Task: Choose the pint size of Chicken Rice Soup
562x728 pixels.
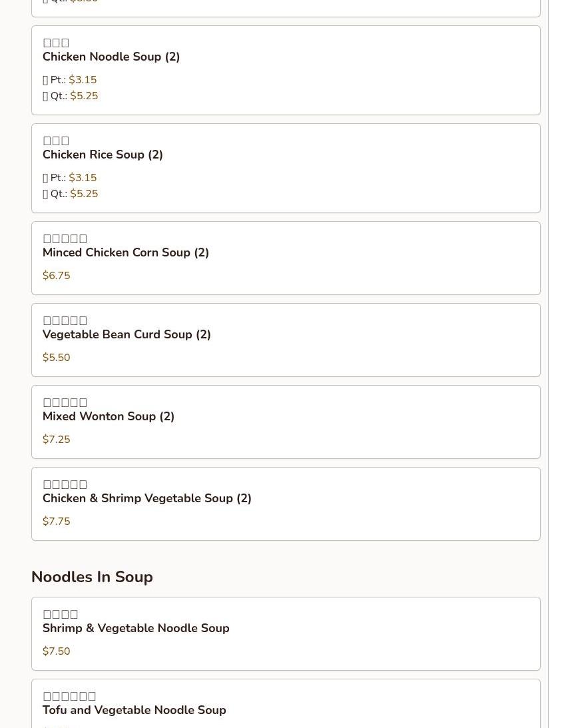Action: (x=83, y=178)
